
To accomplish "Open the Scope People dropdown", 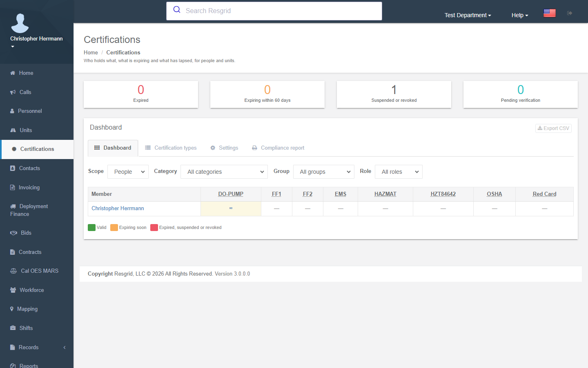I will point(128,172).
